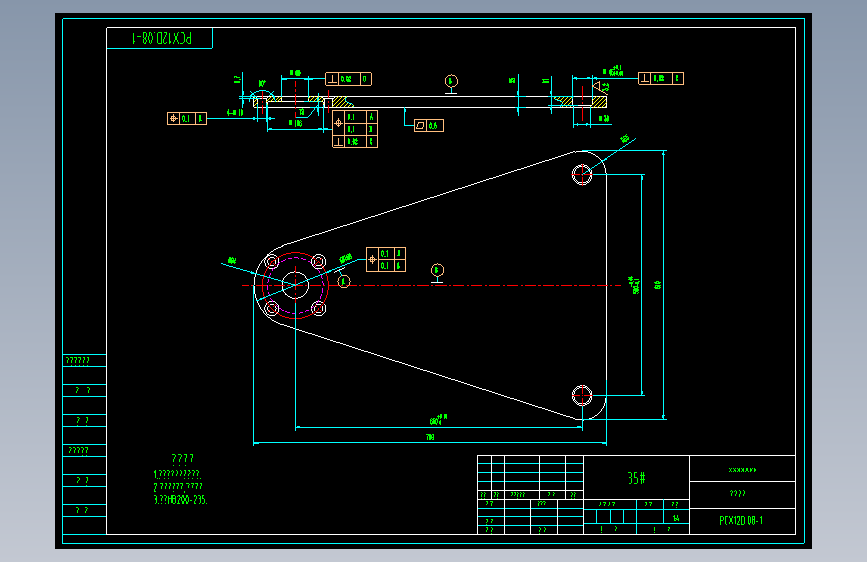Select the surface roughness triangle on section view
The image size is (867, 562).
(597, 86)
